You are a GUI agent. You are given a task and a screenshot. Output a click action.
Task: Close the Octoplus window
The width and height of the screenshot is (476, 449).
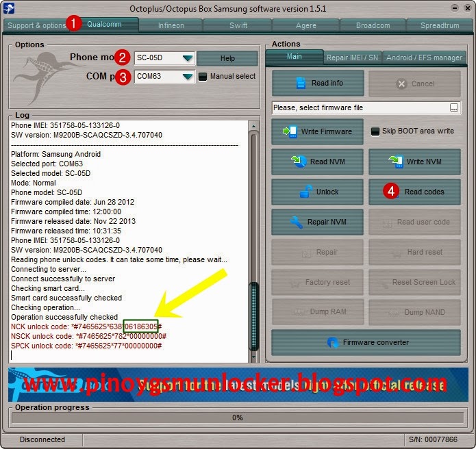click(468, 8)
